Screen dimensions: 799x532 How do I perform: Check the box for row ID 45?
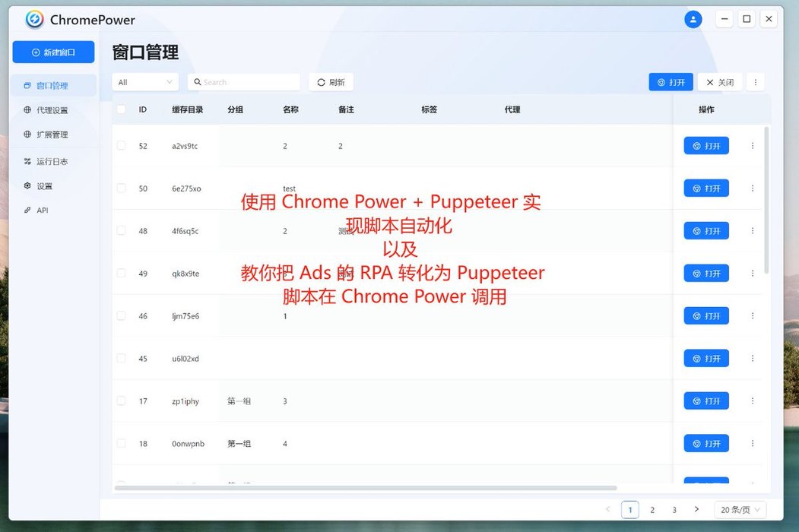(122, 358)
